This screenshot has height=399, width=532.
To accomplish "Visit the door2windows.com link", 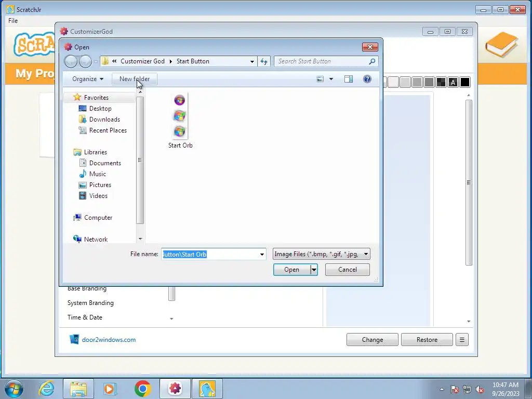I will pyautogui.click(x=109, y=340).
